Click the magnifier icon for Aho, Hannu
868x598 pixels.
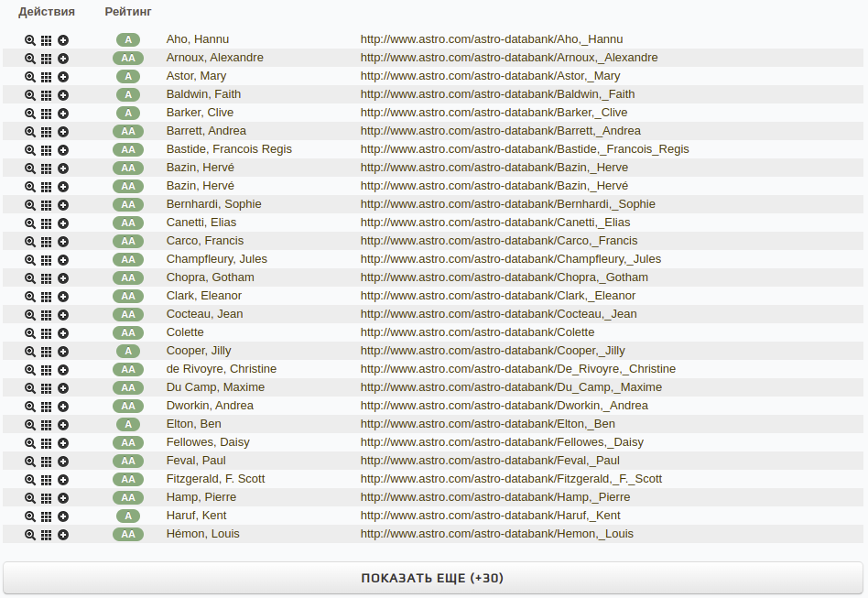(x=30, y=40)
